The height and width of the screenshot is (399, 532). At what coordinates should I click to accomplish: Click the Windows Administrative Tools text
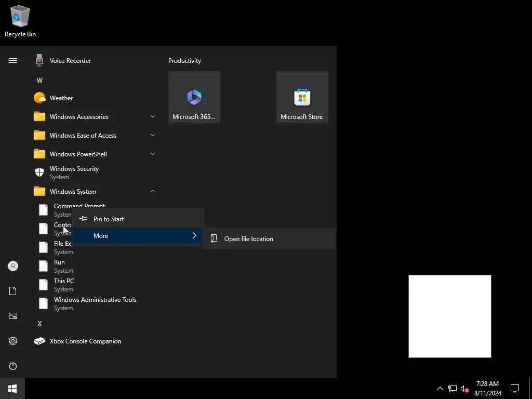pyautogui.click(x=96, y=300)
